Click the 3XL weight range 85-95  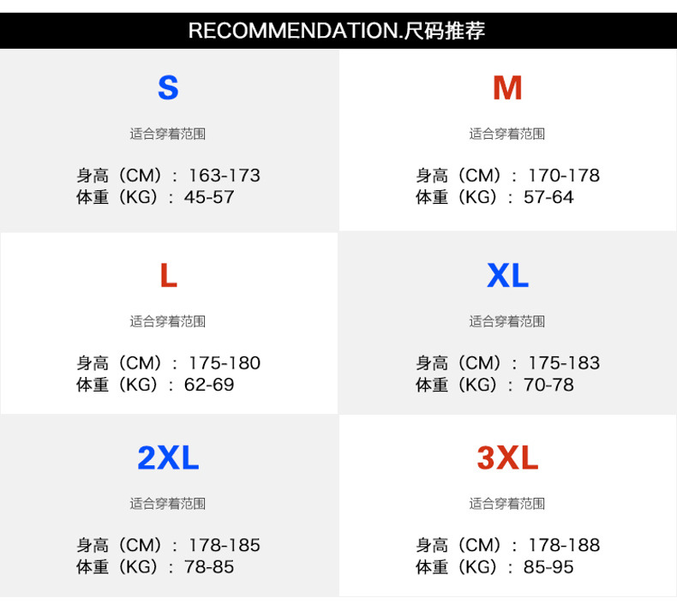pos(548,567)
